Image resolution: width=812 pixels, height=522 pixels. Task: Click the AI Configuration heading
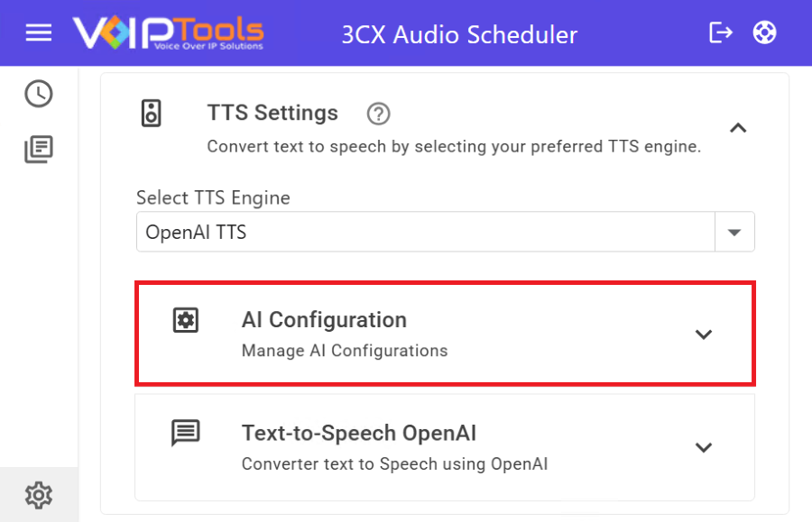(x=324, y=320)
